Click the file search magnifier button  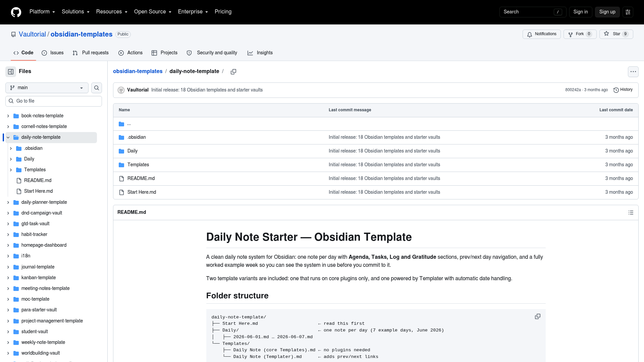[97, 88]
